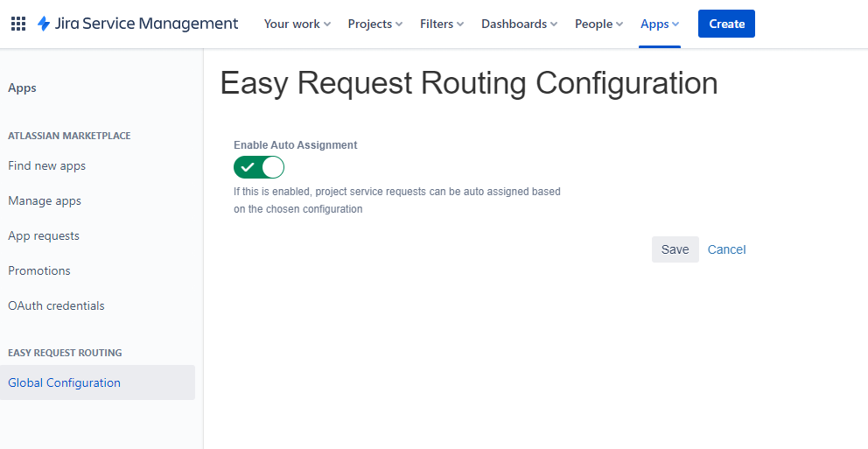This screenshot has width=868, height=449.
Task: Open the People dropdown menu
Action: click(599, 24)
